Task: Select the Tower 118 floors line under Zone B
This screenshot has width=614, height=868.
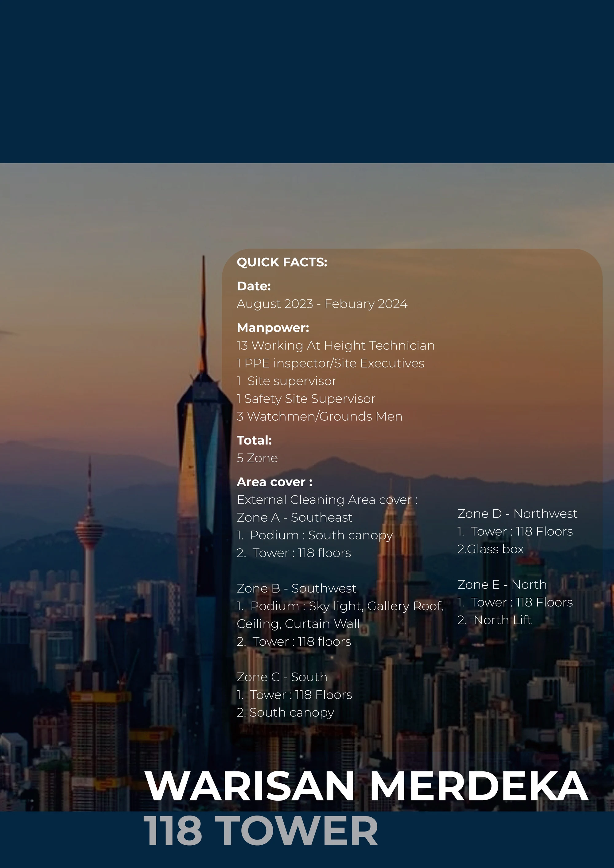Action: (x=294, y=642)
